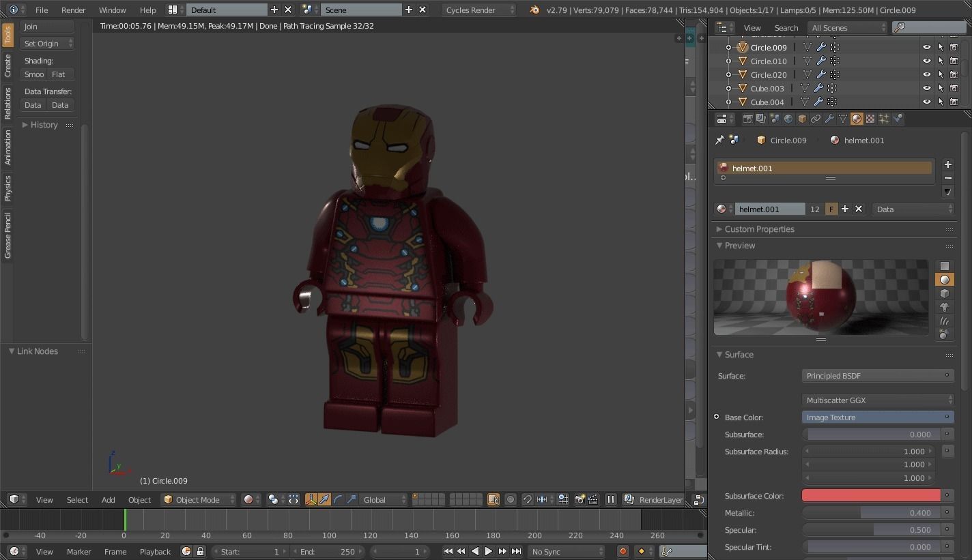Apply Flat shading button
This screenshot has width=972, height=560.
pos(60,74)
